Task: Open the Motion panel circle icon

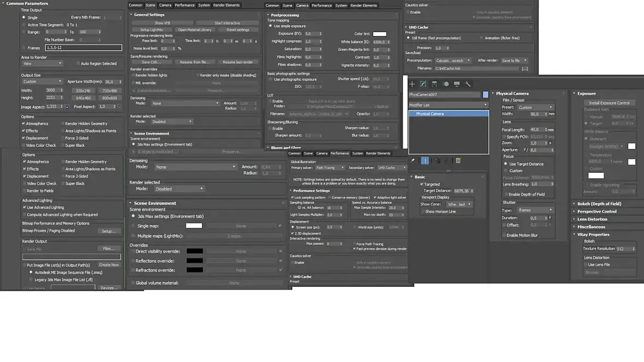Action: [x=446, y=84]
